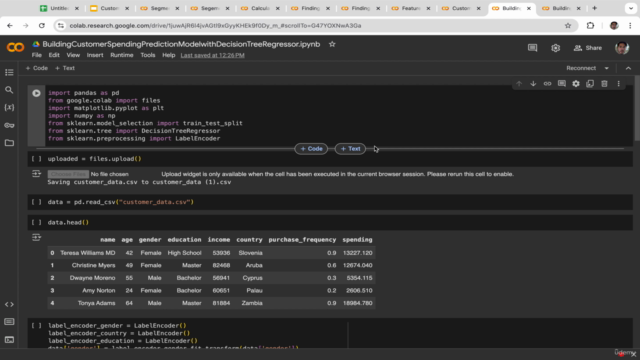Click the Choose Files upload button
Screen dimensions: 640x360
click(x=68, y=174)
